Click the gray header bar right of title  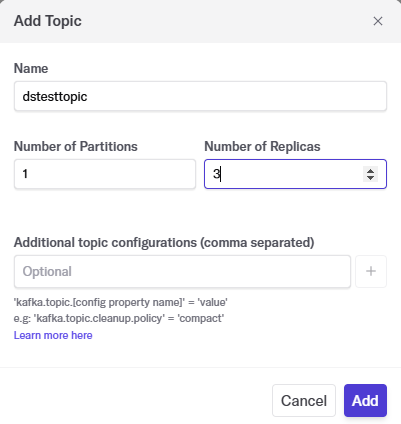tap(227, 21)
